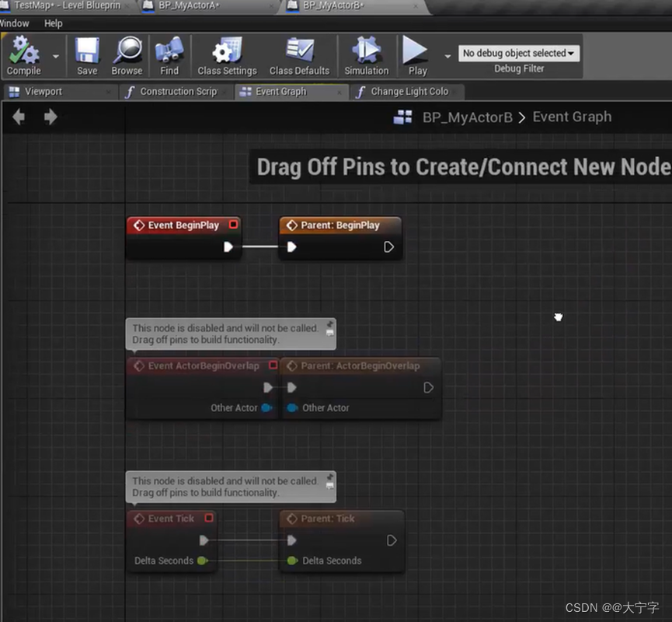Switch to the Viewport tab
This screenshot has width=672, height=622.
pyautogui.click(x=47, y=91)
